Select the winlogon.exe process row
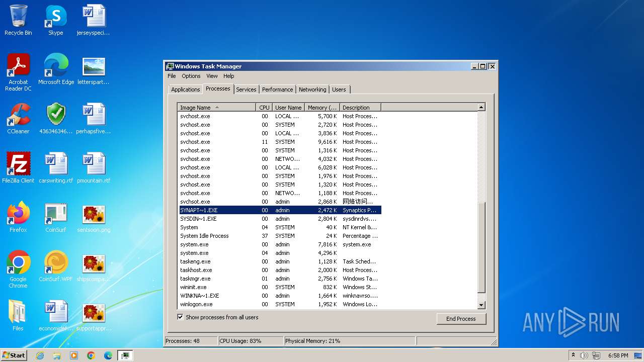 [x=279, y=304]
